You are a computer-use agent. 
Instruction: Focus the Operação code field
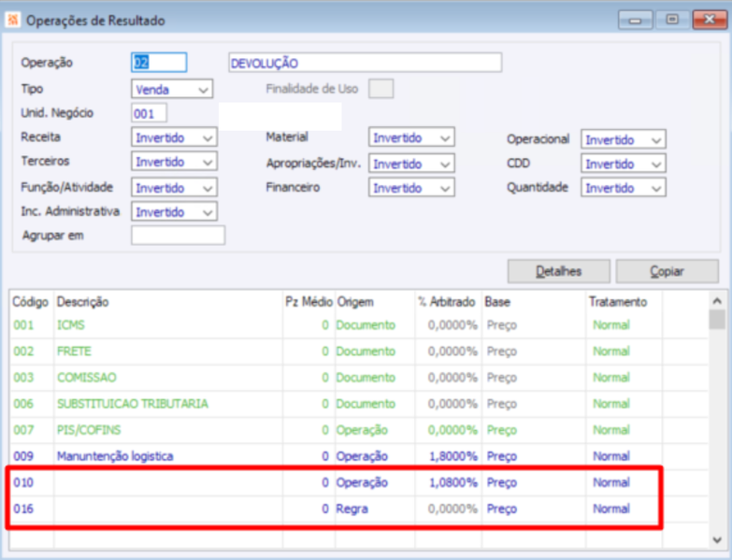[159, 62]
